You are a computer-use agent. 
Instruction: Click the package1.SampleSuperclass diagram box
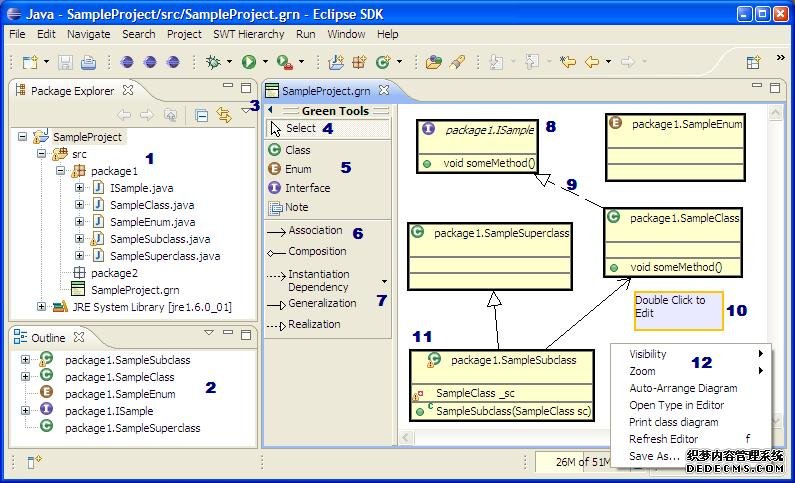490,256
